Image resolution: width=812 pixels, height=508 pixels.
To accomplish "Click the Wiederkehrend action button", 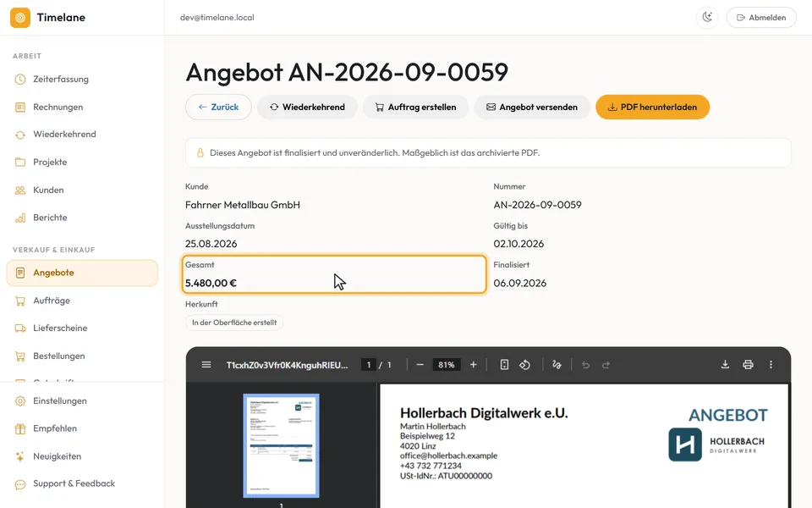I will click(307, 108).
